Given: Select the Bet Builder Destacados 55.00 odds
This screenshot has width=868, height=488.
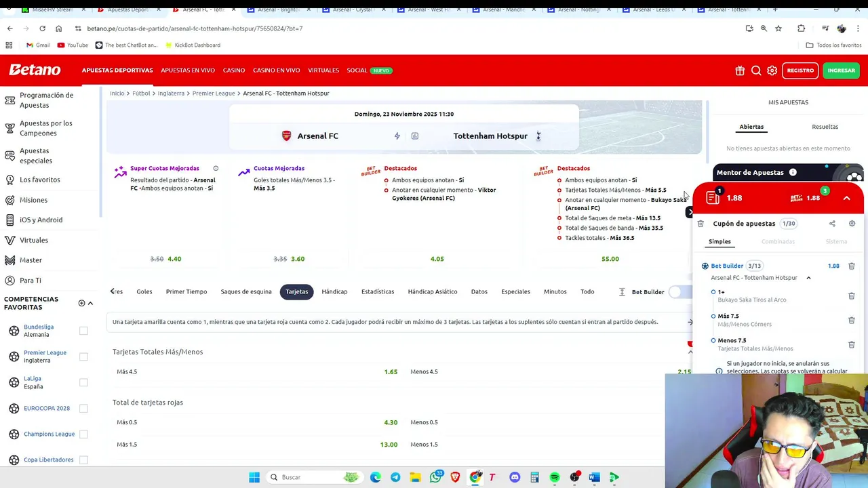Looking at the screenshot, I should 610,259.
